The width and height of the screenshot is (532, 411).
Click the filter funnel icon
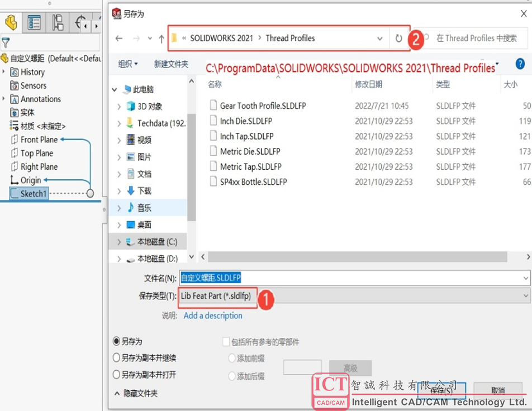6,43
